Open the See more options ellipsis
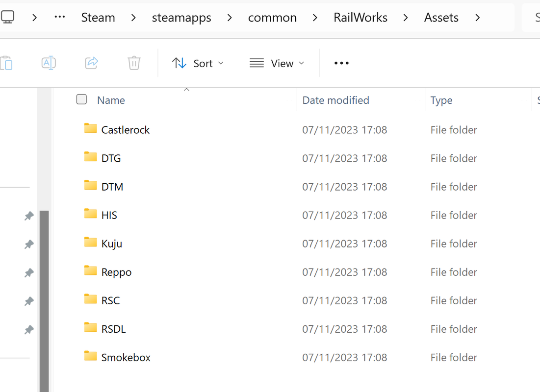 (341, 63)
